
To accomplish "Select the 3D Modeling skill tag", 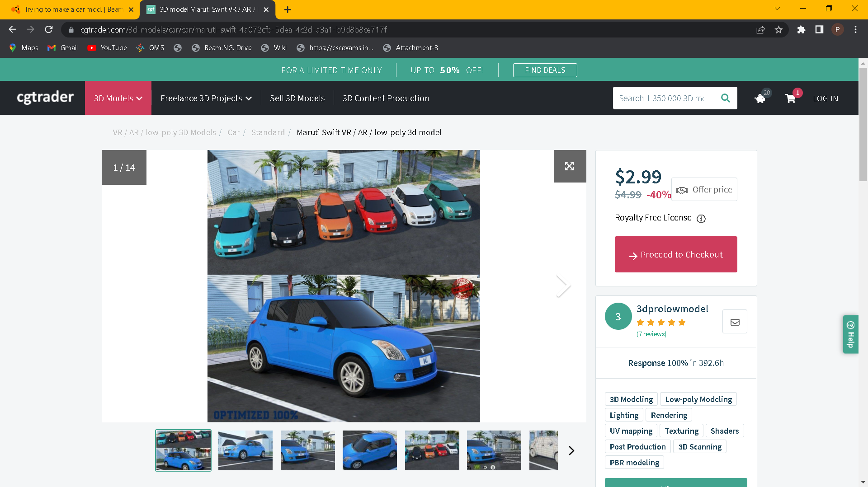I will pyautogui.click(x=631, y=399).
